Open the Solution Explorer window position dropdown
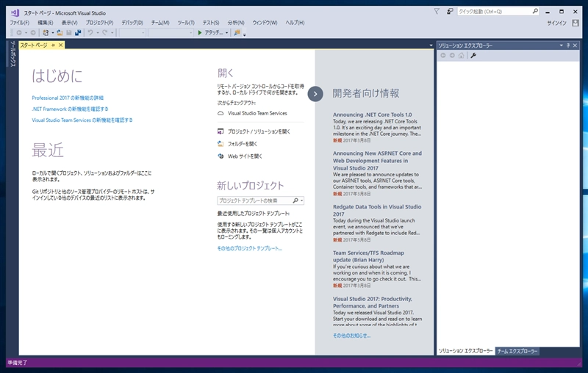 (562, 46)
